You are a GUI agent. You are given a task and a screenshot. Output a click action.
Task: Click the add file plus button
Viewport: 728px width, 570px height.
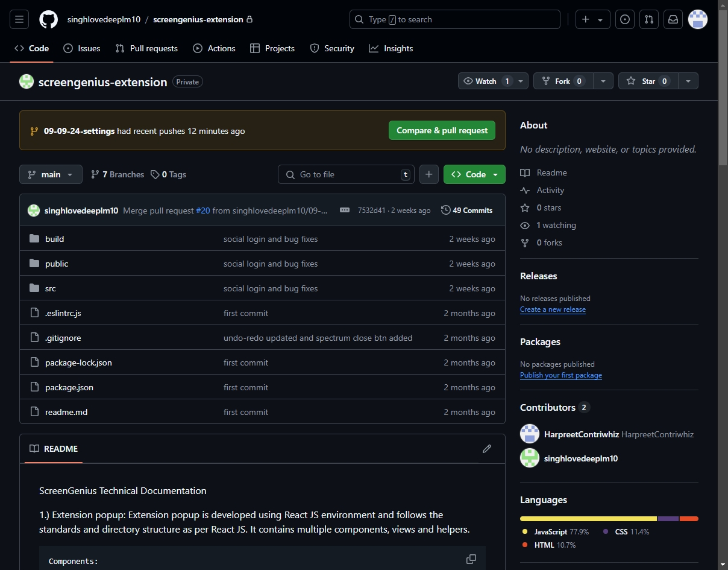tap(428, 174)
